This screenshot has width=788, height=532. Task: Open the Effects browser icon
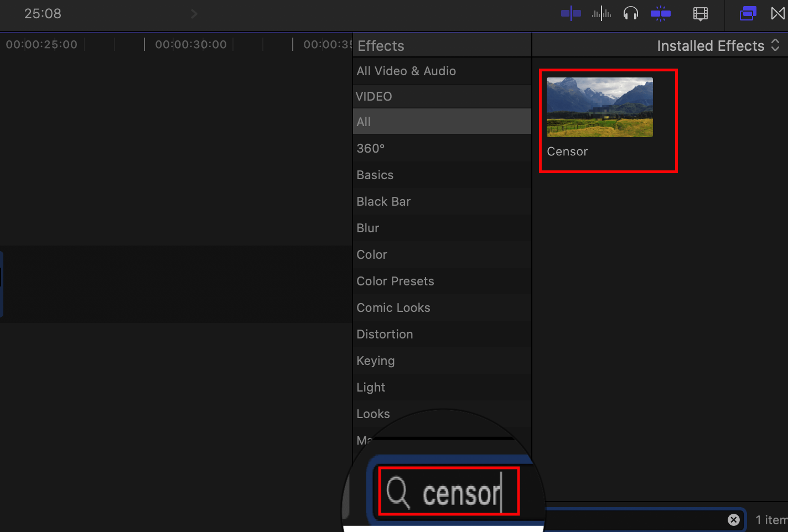(748, 13)
